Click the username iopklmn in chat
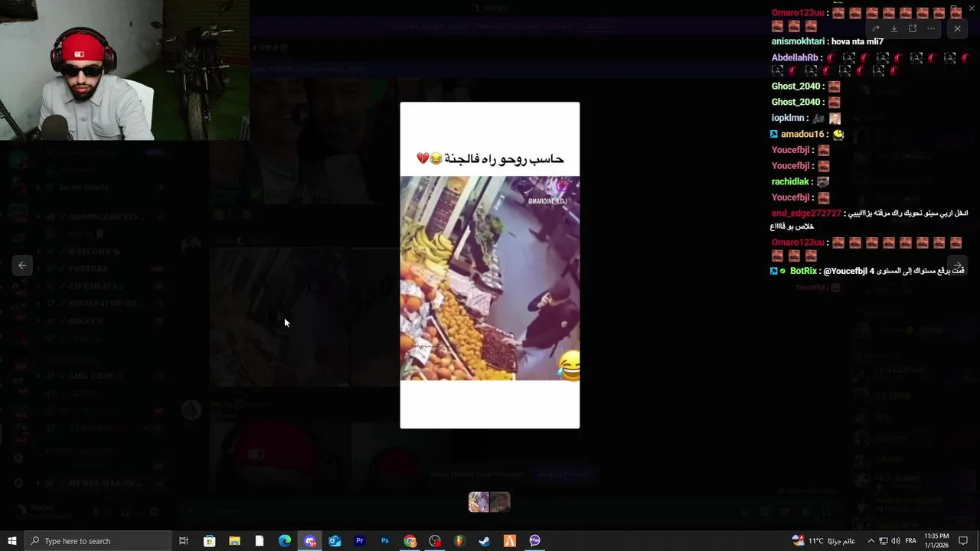 (x=788, y=118)
